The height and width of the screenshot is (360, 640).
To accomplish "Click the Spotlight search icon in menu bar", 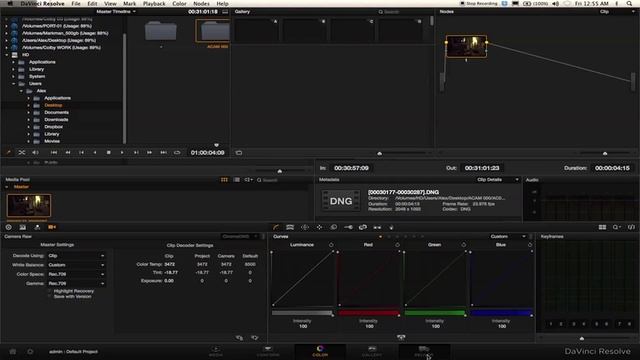I will 629,3.
